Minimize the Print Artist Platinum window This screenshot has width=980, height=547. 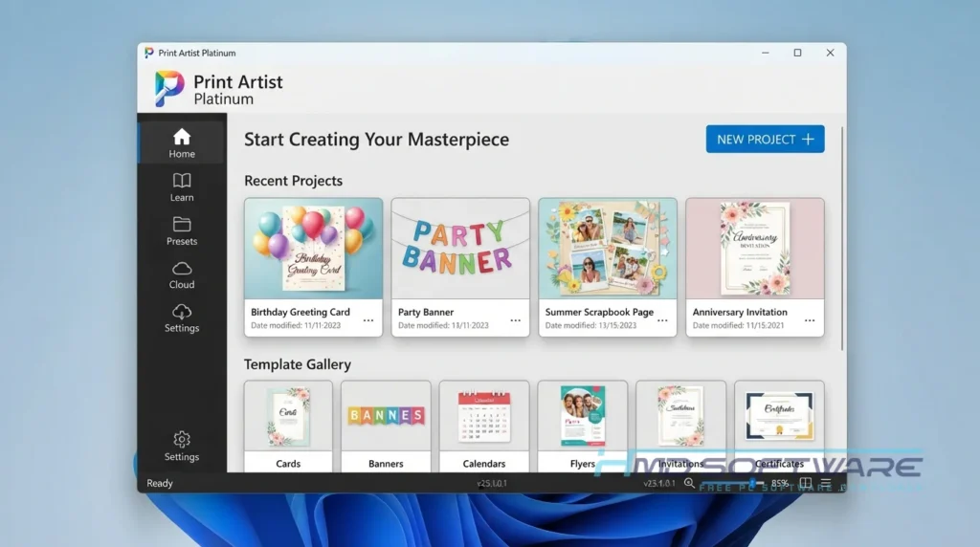click(x=765, y=54)
